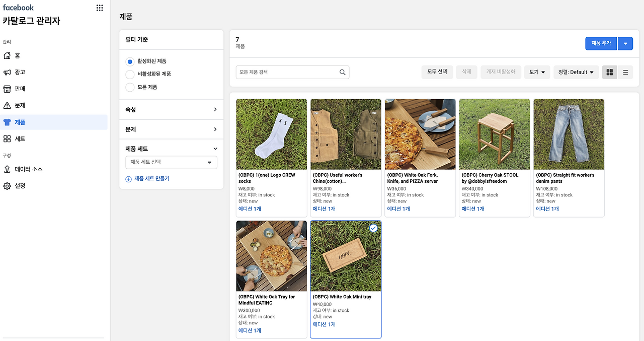Open 에디션 1개 link under Cherry Oak STOOL
Image resolution: width=644 pixels, height=341 pixels.
473,209
